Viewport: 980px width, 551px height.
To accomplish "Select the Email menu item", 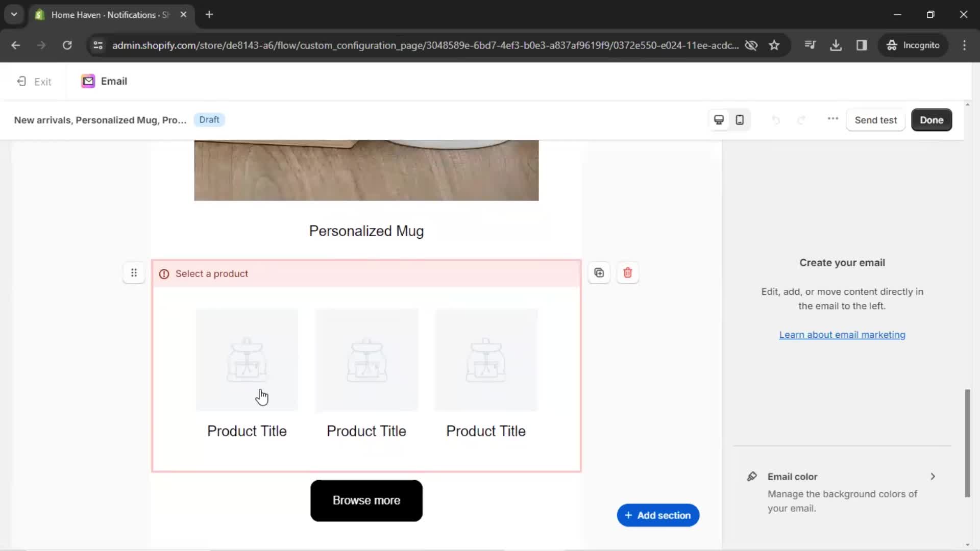I will click(103, 82).
